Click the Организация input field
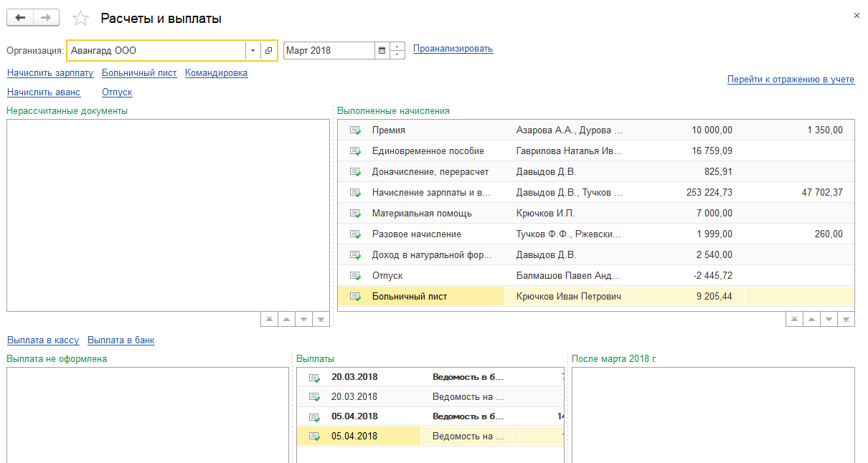Viewport: 868px width, 463px height. (x=155, y=51)
